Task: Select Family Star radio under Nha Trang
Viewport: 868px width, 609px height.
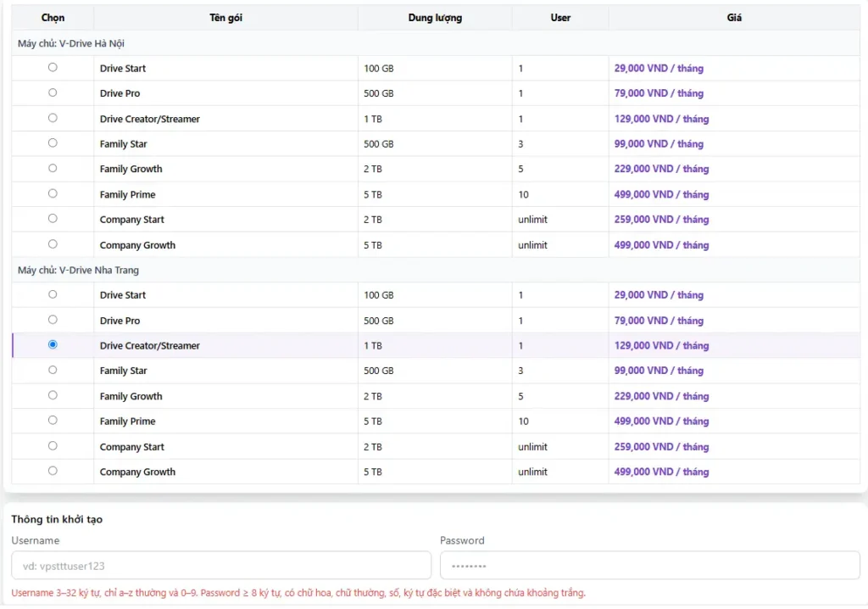Action: click(x=53, y=370)
